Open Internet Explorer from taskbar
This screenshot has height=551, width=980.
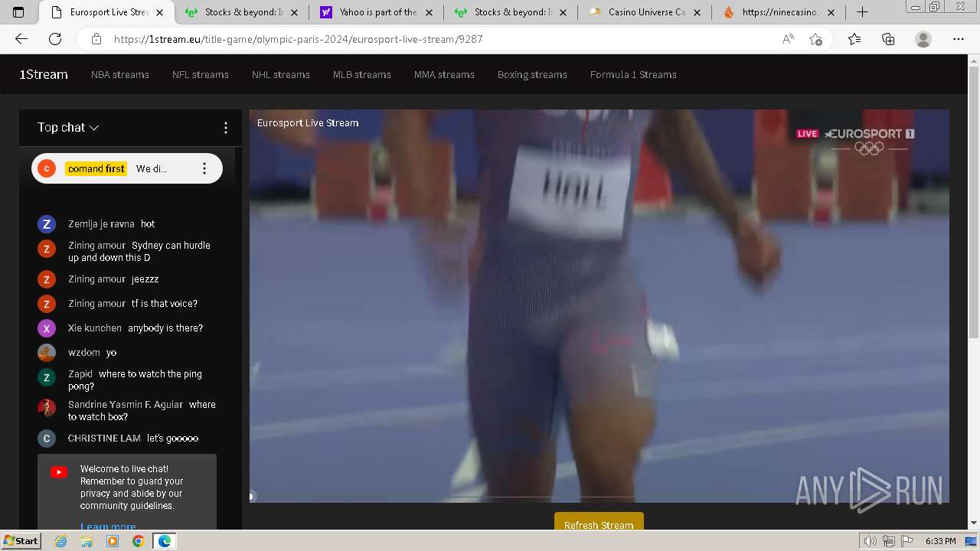pyautogui.click(x=61, y=541)
